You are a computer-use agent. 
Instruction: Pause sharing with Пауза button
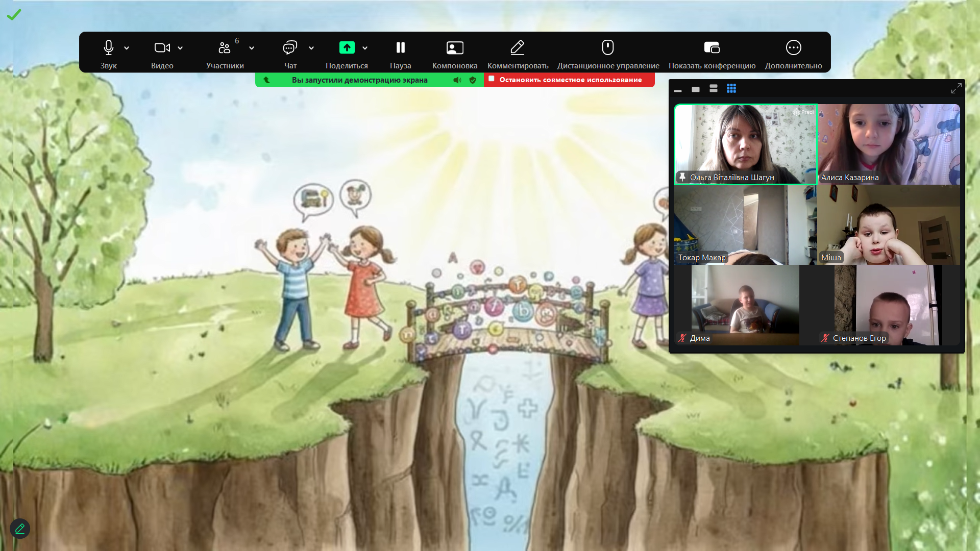click(401, 48)
